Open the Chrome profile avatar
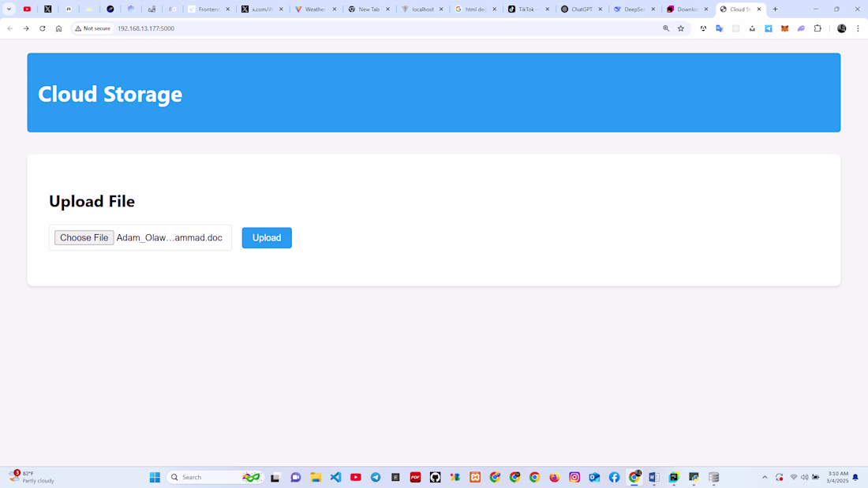 click(841, 28)
